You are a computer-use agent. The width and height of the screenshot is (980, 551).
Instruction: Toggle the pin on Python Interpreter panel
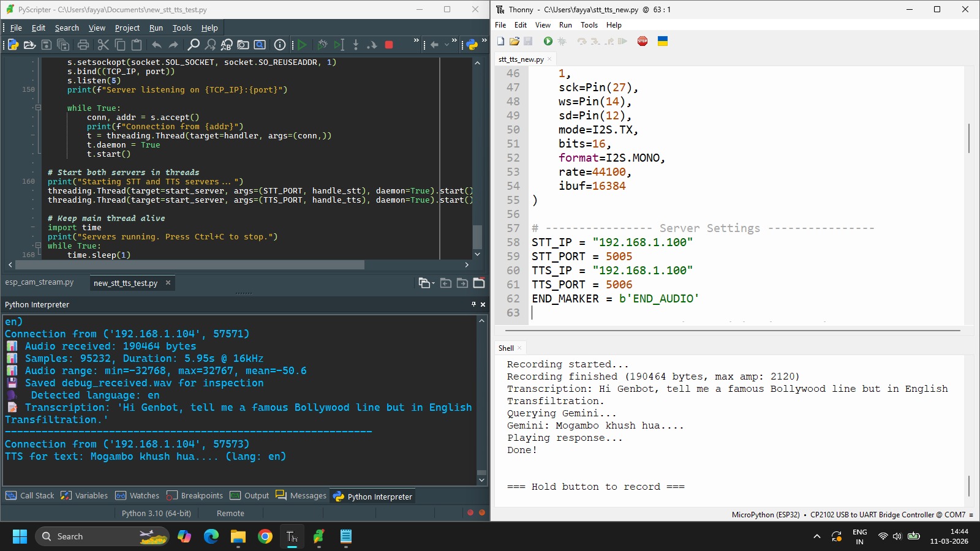coord(473,304)
